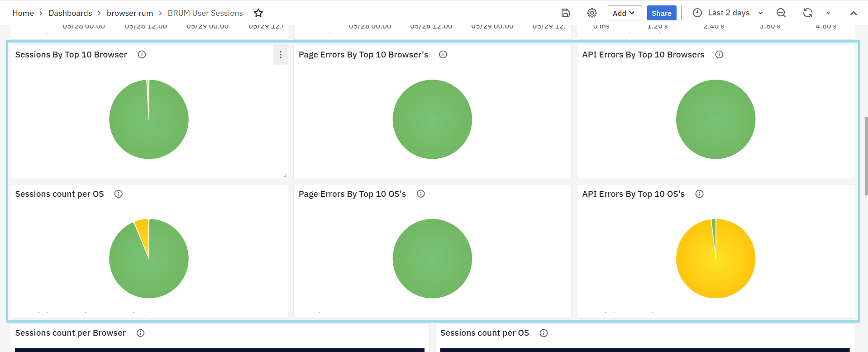Open the Add dropdown

(x=624, y=13)
